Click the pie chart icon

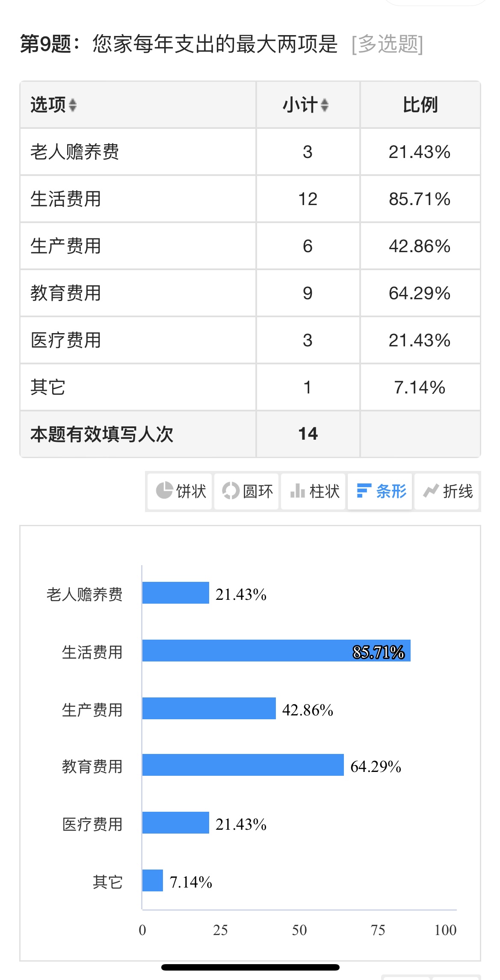click(164, 491)
